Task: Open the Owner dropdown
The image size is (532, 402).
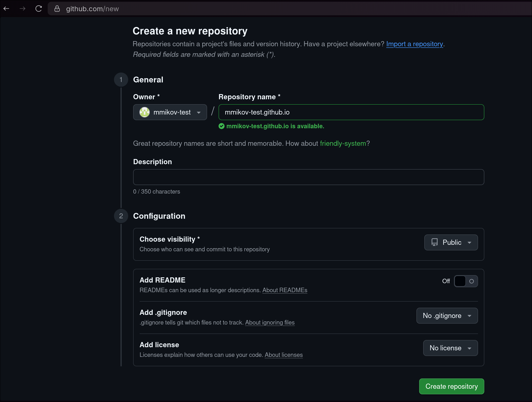Action: coord(170,112)
